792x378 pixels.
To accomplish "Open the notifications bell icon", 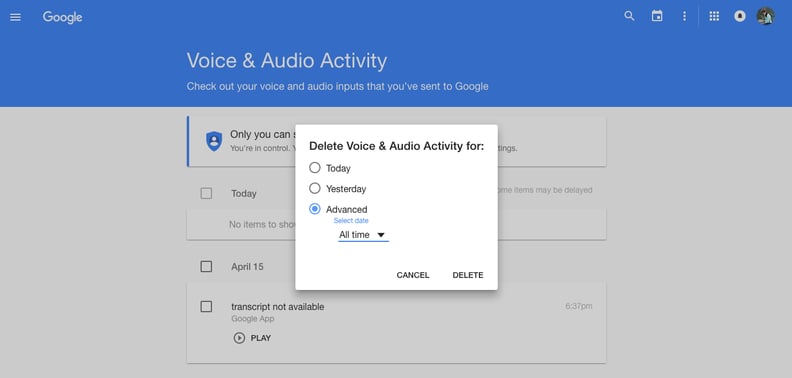I will pos(739,16).
